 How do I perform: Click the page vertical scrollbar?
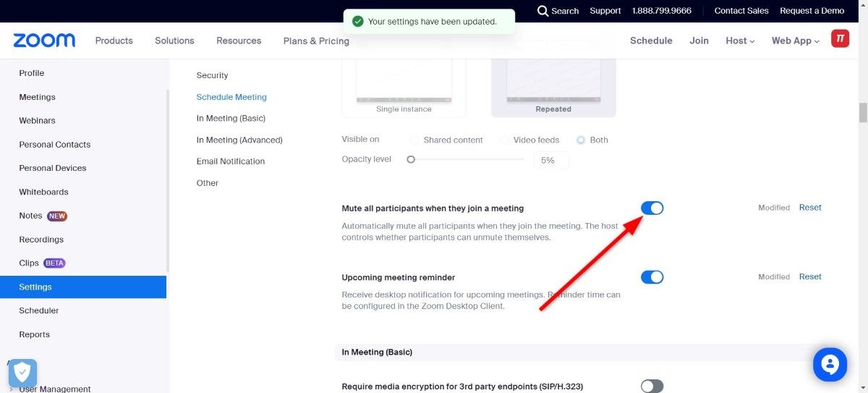[863, 113]
